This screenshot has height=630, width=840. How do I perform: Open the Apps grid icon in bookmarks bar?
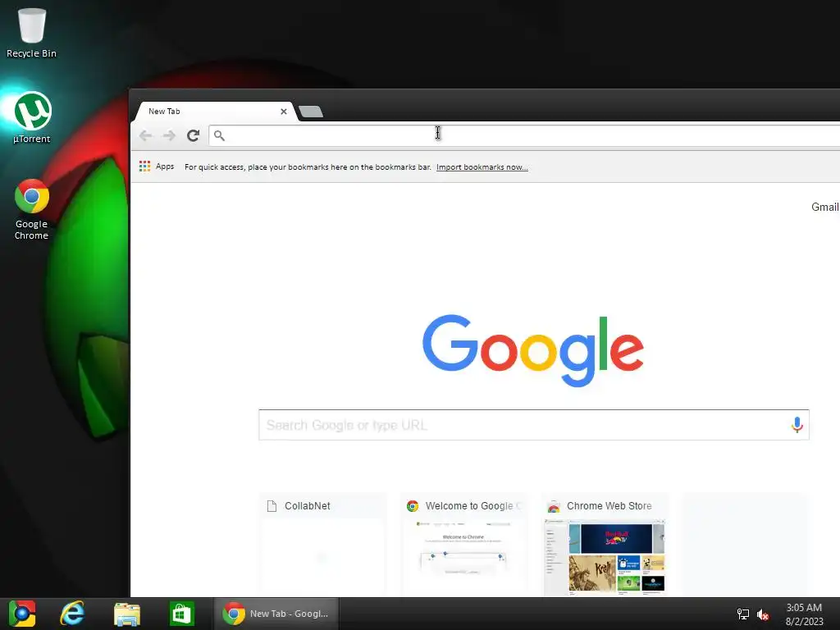point(144,167)
